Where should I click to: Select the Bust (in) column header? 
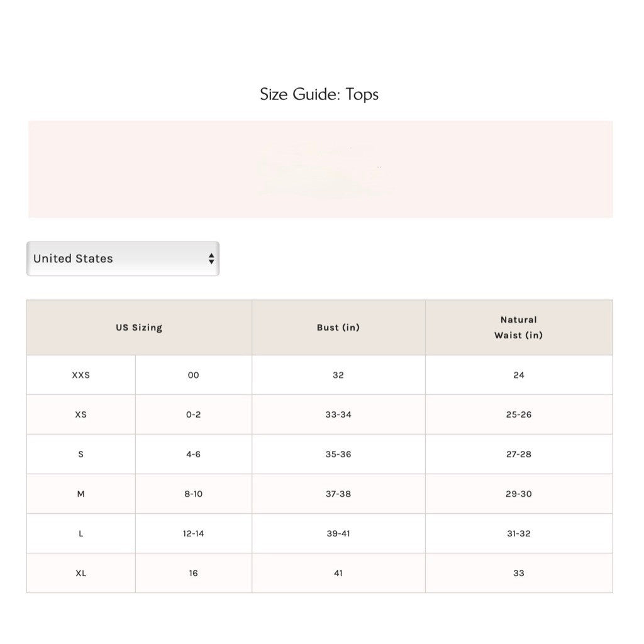338,327
